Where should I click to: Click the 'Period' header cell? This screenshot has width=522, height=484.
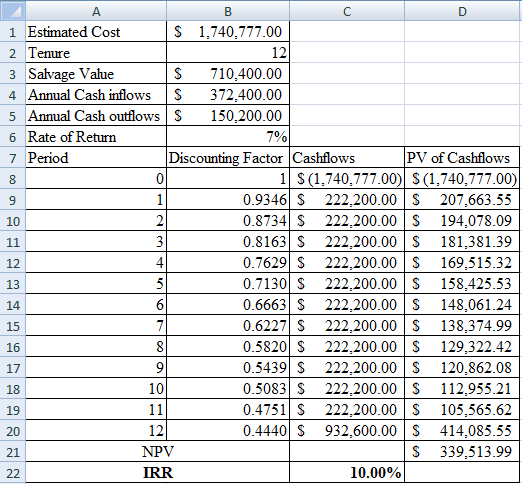point(96,158)
